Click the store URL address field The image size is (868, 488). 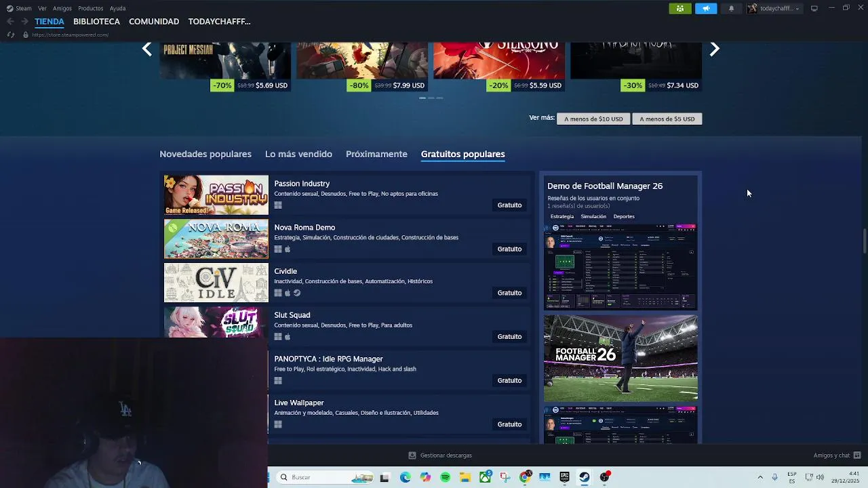click(x=70, y=35)
